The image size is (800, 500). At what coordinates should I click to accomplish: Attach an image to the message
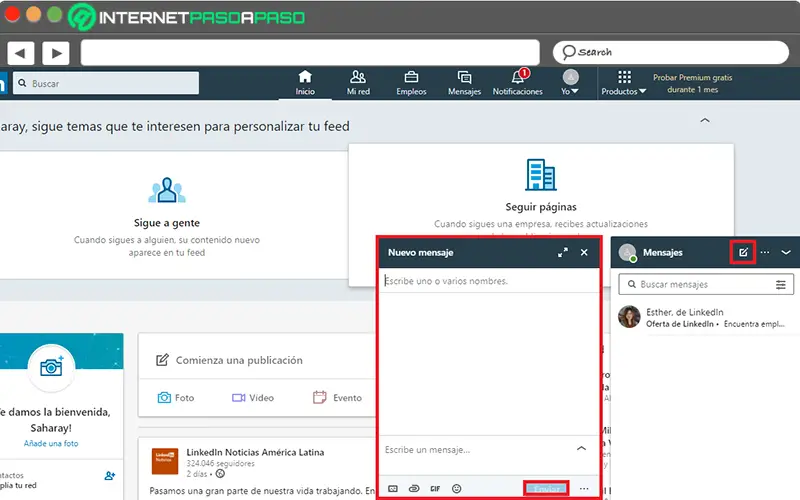click(x=392, y=489)
